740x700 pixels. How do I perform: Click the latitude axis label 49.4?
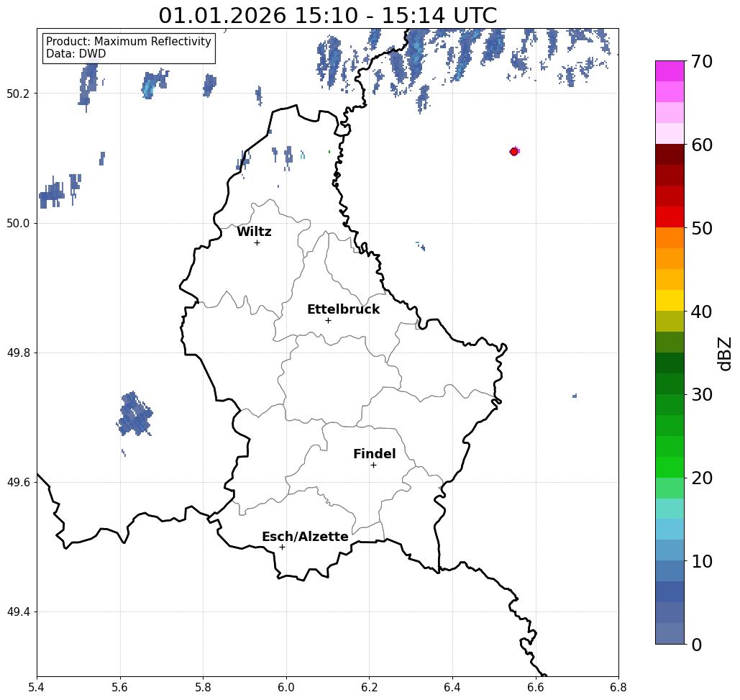coord(17,612)
